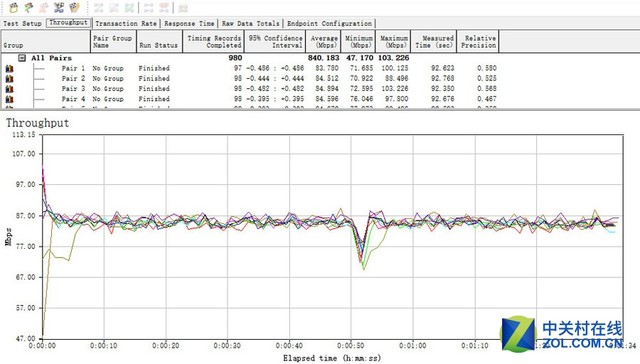Click the Pair 1 row icon

click(9, 69)
